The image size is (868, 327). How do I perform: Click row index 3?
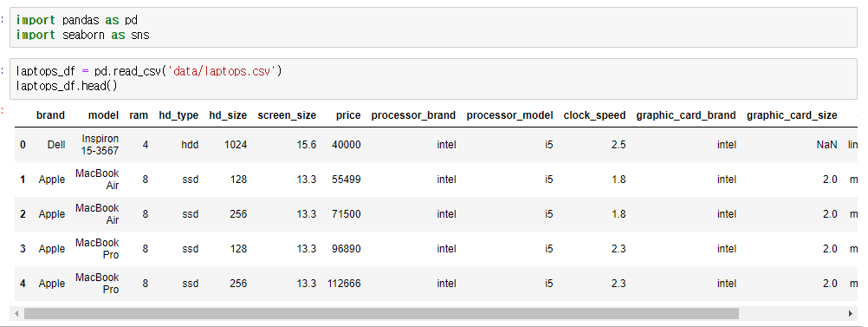[23, 249]
